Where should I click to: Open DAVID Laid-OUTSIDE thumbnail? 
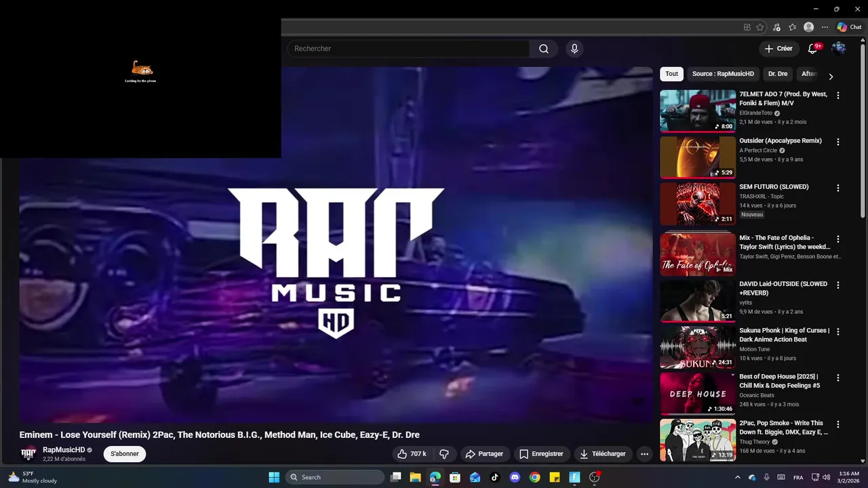tap(698, 300)
